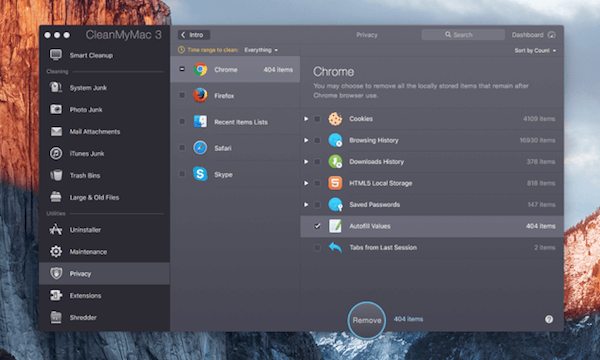Check the Saved Passwords checkbox
The height and width of the screenshot is (360, 600).
point(317,204)
